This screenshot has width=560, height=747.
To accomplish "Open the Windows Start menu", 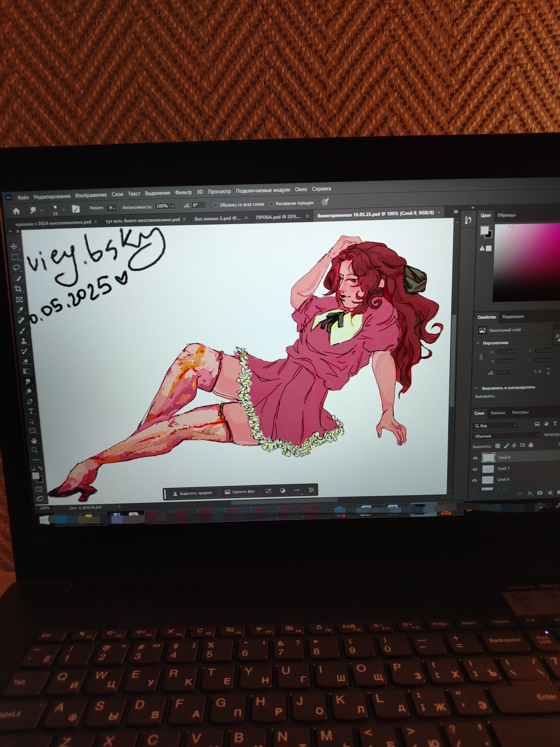I will pos(44,520).
